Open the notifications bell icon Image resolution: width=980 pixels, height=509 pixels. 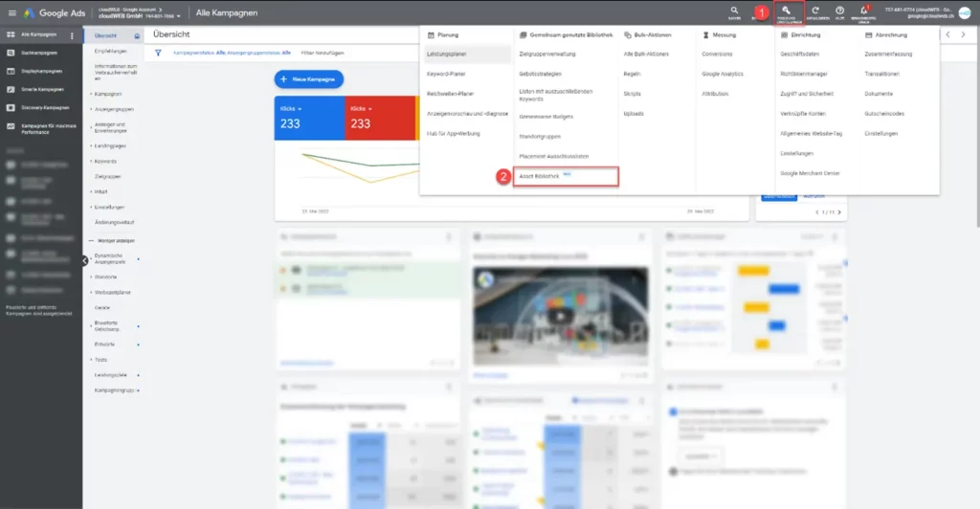[864, 11]
